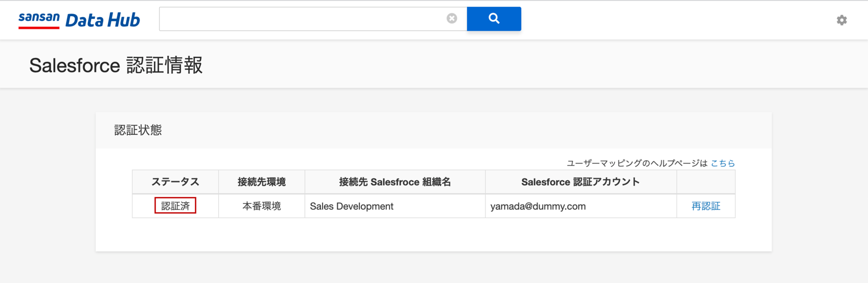868x283 pixels.
Task: Click the 接続先 Salesfroce 組織名 header
Action: (395, 182)
